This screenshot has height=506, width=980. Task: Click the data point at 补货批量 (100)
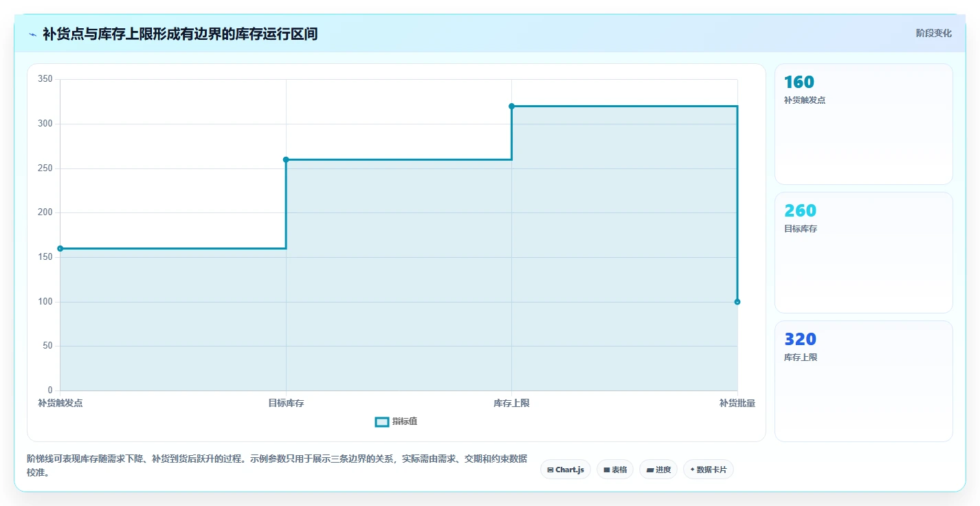(x=737, y=302)
